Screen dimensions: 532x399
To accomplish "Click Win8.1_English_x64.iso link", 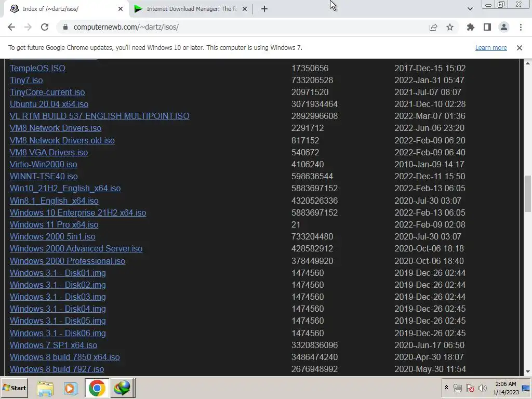I will [54, 201].
